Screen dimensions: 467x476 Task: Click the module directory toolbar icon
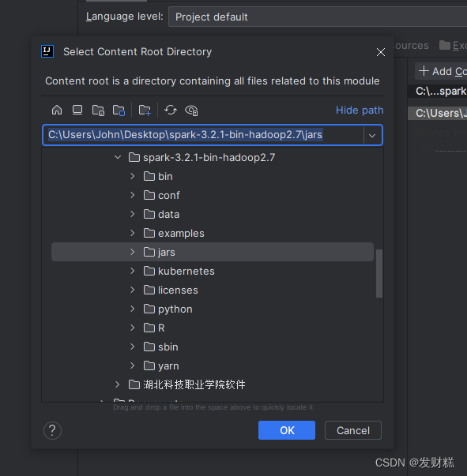coord(119,110)
